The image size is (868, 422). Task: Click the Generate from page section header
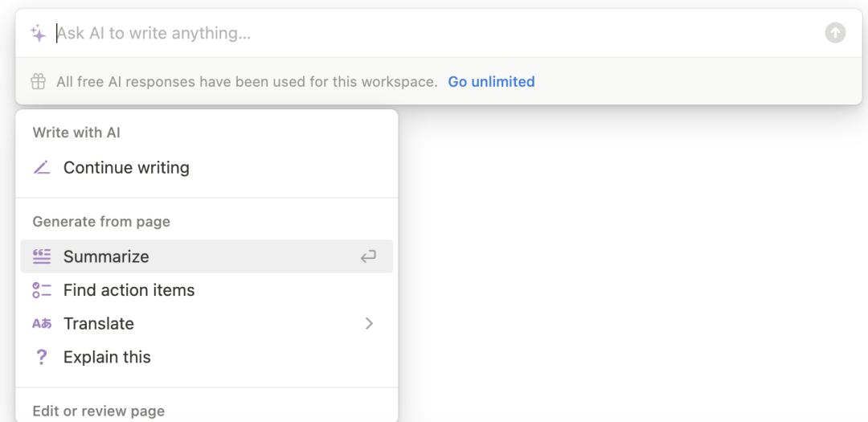coord(101,222)
